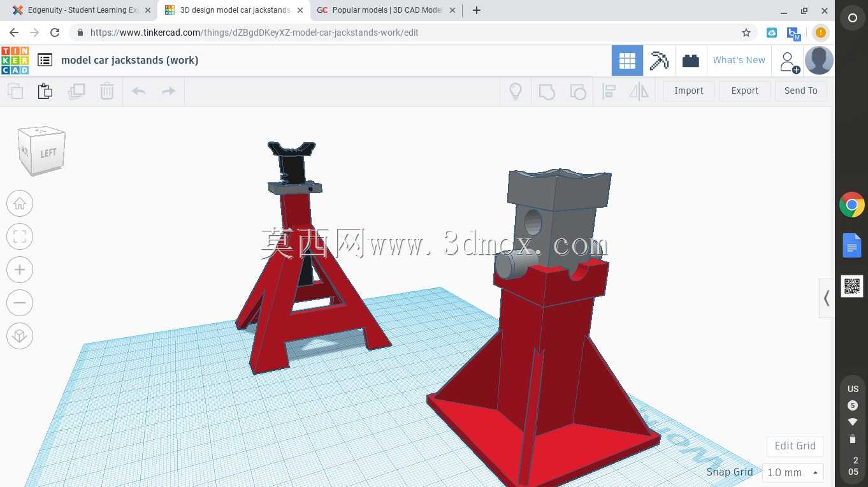The height and width of the screenshot is (487, 868).
Task: Click the Mirror/Flip tool icon
Action: pos(639,91)
